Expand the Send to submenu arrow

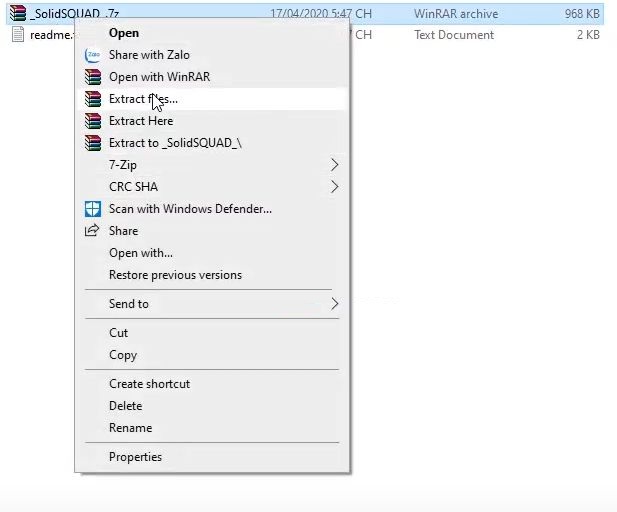334,304
